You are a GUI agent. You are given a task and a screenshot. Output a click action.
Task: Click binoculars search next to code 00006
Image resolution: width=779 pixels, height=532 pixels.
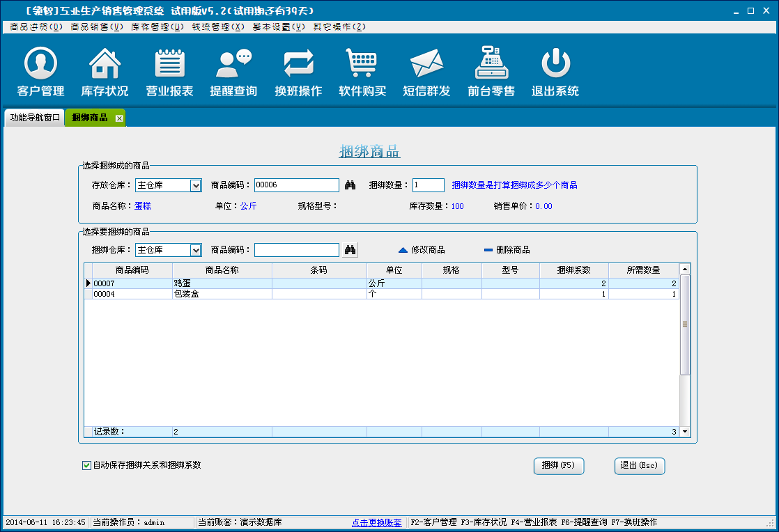coord(350,185)
